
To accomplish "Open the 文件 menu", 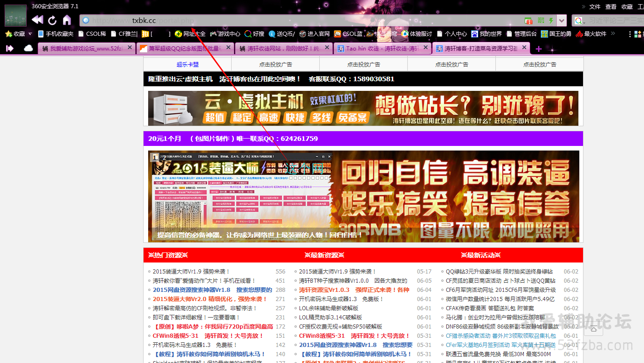I will point(595,6).
